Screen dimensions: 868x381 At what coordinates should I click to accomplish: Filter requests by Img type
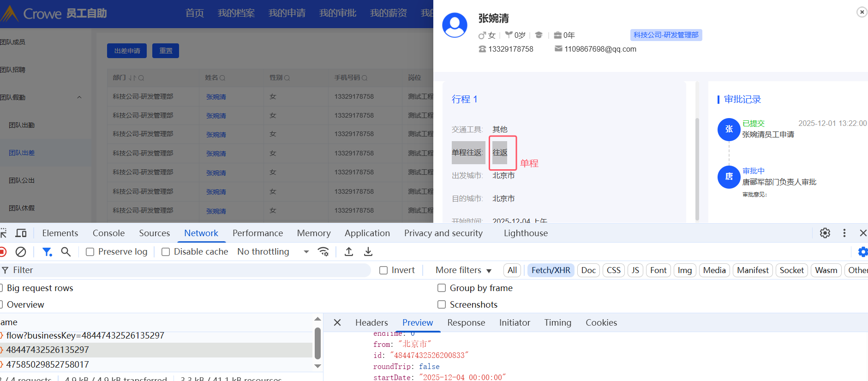[x=685, y=270]
